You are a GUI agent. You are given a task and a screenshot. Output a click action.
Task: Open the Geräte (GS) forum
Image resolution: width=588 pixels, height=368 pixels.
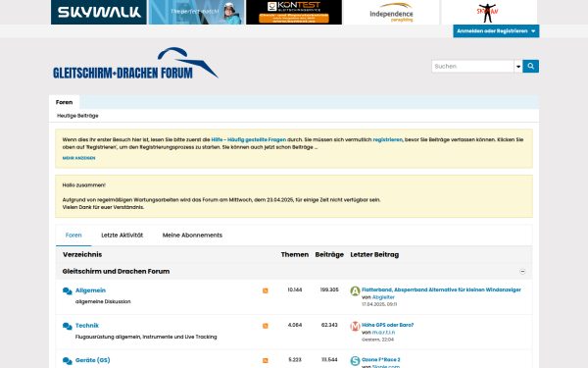tap(93, 360)
